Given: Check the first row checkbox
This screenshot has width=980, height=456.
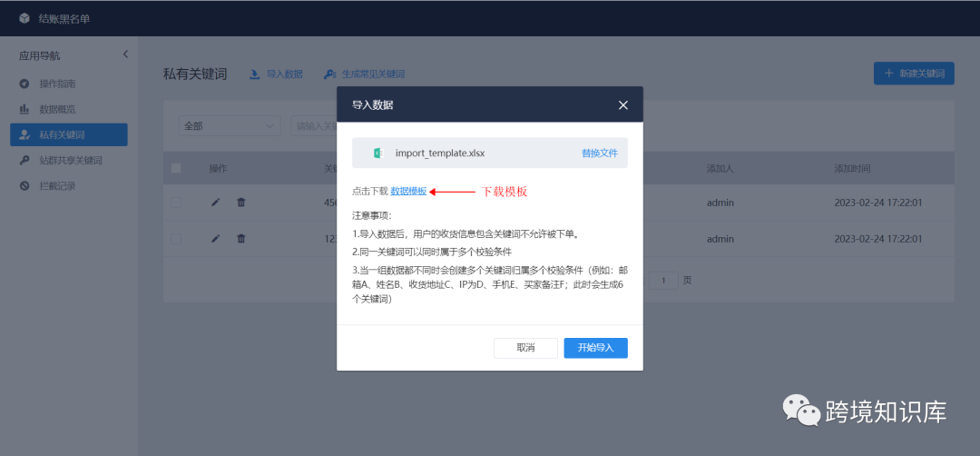Looking at the screenshot, I should [x=176, y=203].
